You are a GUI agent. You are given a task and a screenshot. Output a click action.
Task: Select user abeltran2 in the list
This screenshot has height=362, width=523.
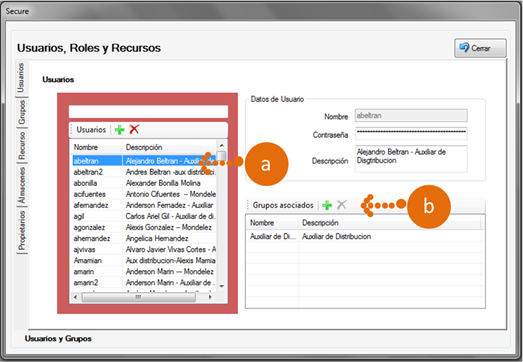coord(144,172)
